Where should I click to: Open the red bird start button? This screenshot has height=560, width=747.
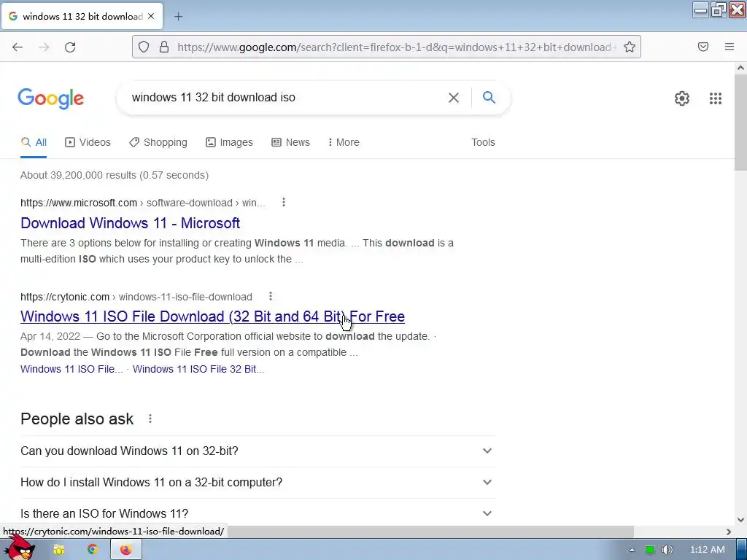[18, 548]
